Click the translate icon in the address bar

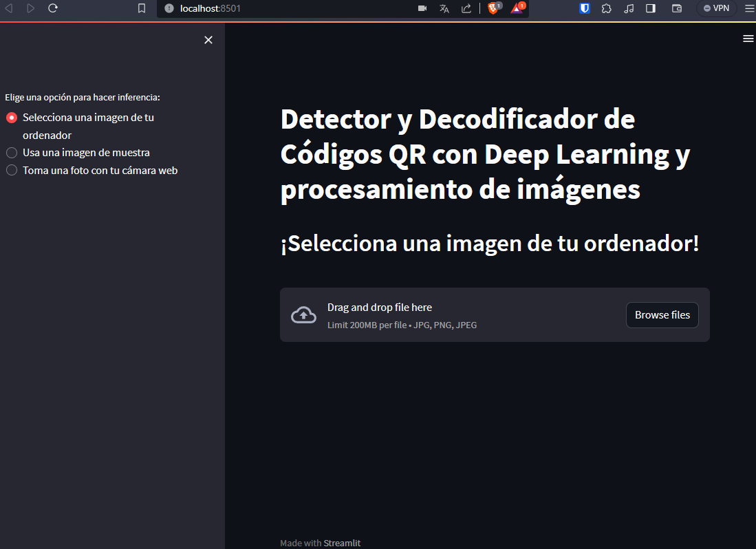(444, 10)
